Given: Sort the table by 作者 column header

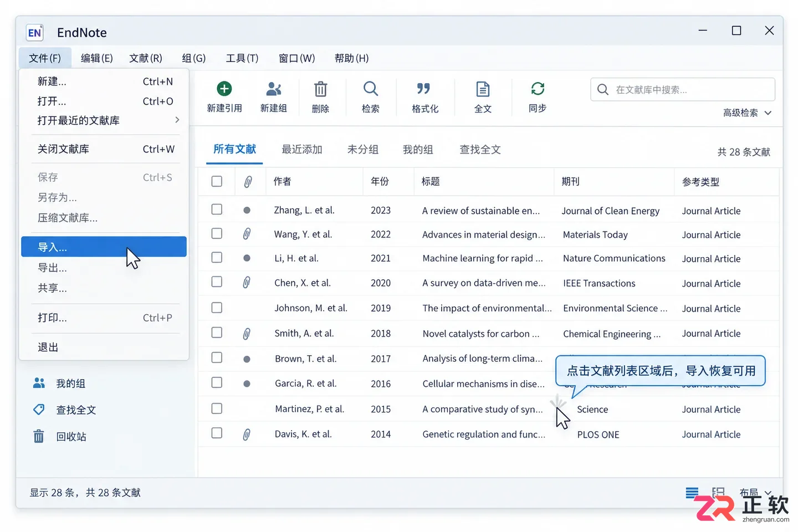Looking at the screenshot, I should [282, 182].
